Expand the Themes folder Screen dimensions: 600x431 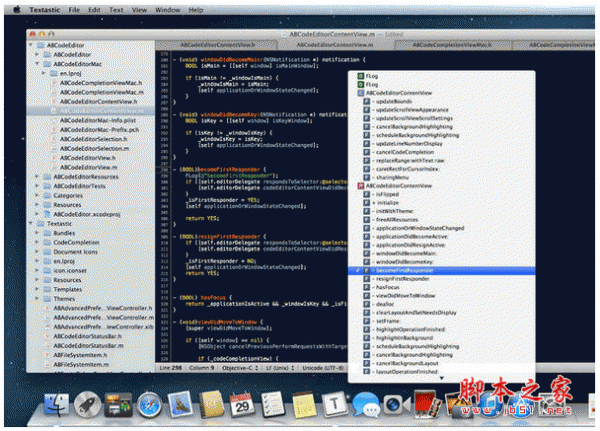point(37,299)
